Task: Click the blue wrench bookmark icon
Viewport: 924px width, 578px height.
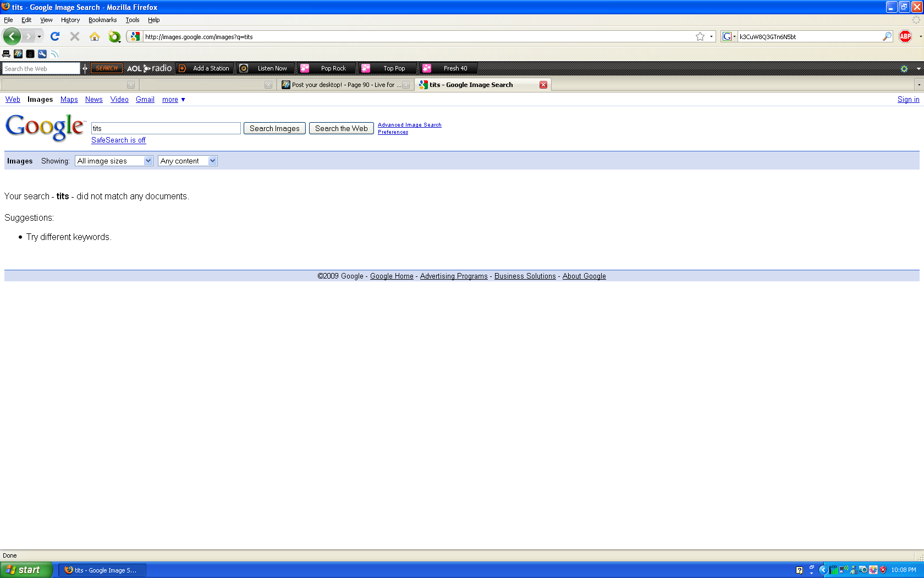Action: coord(42,54)
